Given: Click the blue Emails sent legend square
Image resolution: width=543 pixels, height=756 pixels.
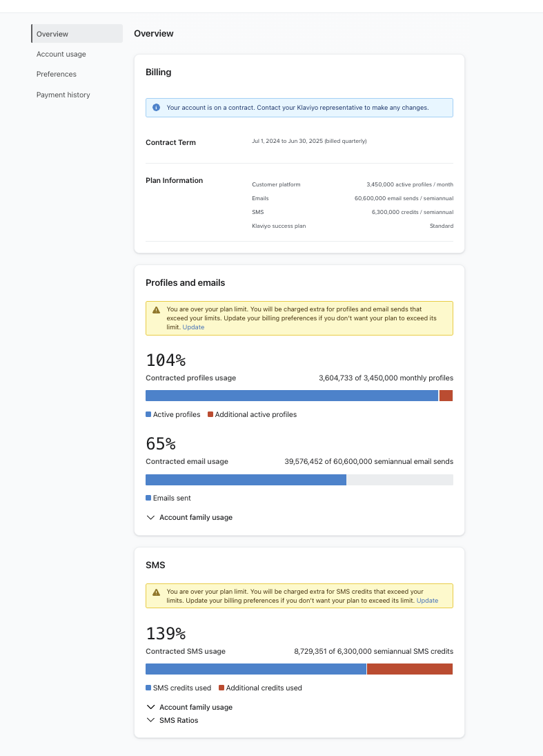Looking at the screenshot, I should pyautogui.click(x=148, y=498).
